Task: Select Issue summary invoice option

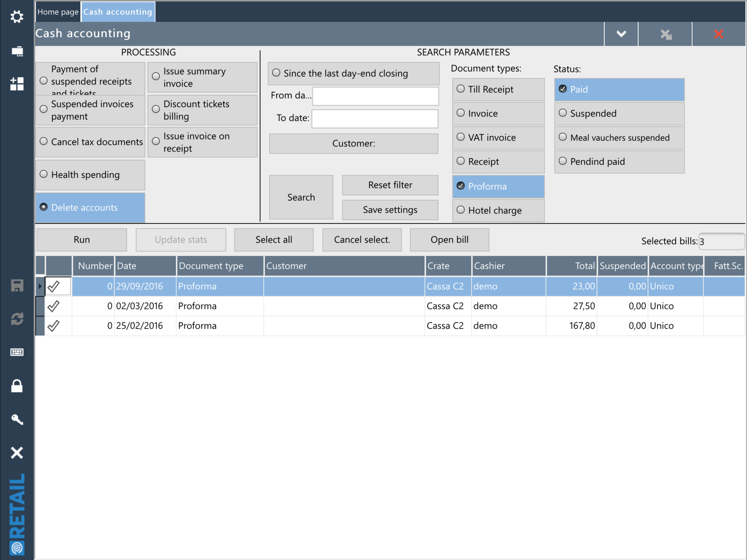Action: pos(203,77)
